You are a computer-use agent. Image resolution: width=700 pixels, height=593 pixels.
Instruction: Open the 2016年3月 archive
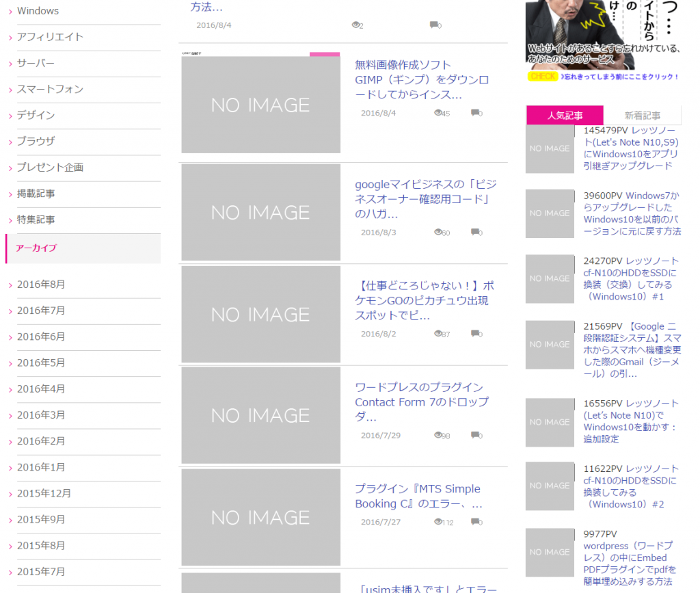(41, 415)
